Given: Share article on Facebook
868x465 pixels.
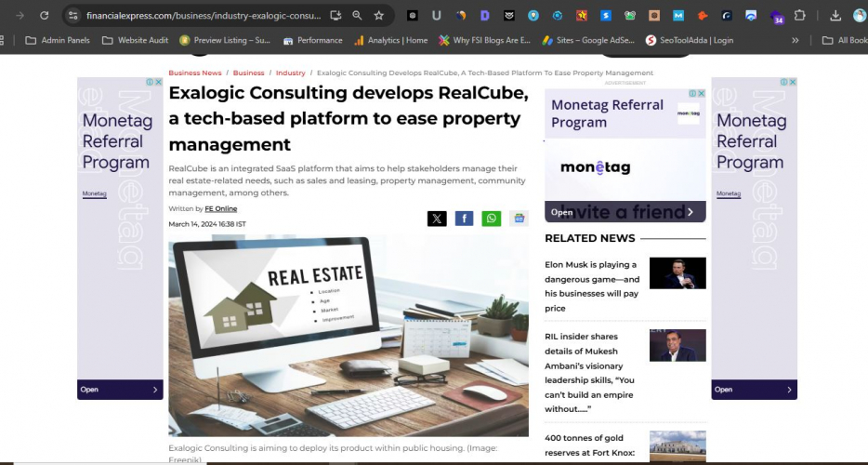Looking at the screenshot, I should [x=464, y=219].
